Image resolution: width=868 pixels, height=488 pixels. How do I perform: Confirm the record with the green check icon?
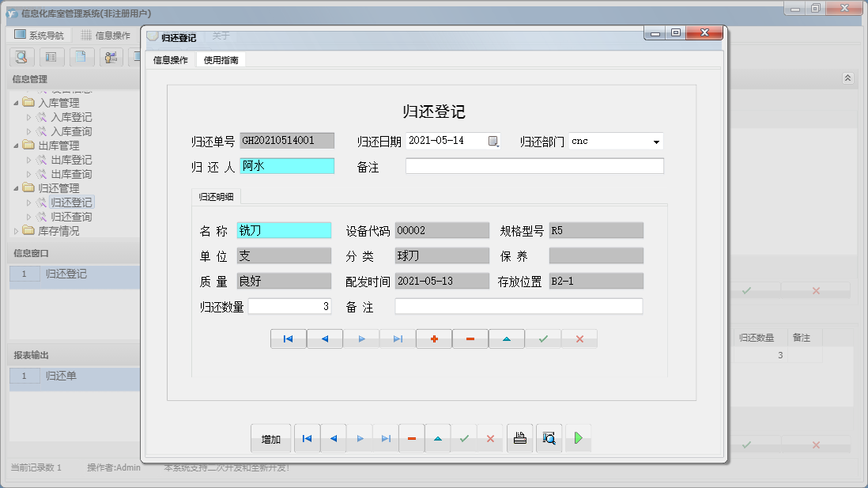pyautogui.click(x=543, y=339)
